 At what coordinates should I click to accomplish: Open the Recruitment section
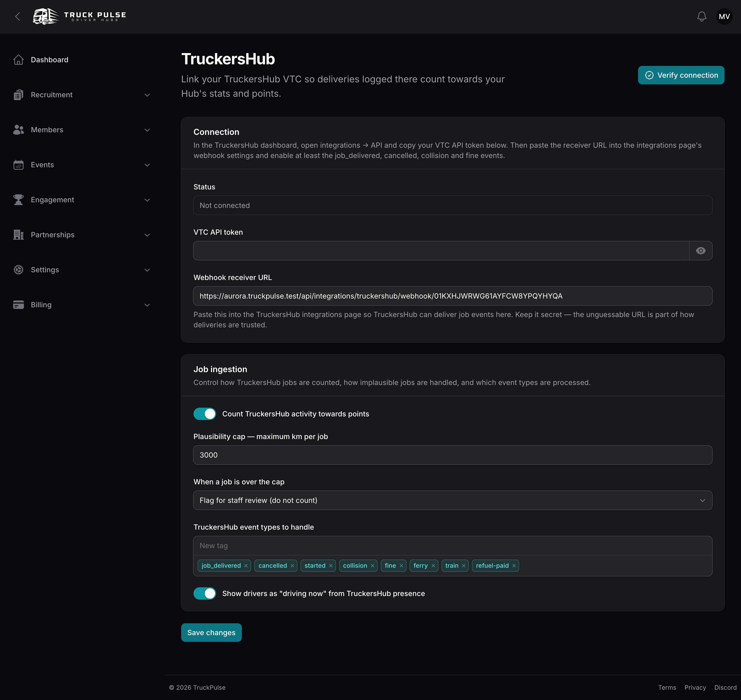[x=51, y=95]
